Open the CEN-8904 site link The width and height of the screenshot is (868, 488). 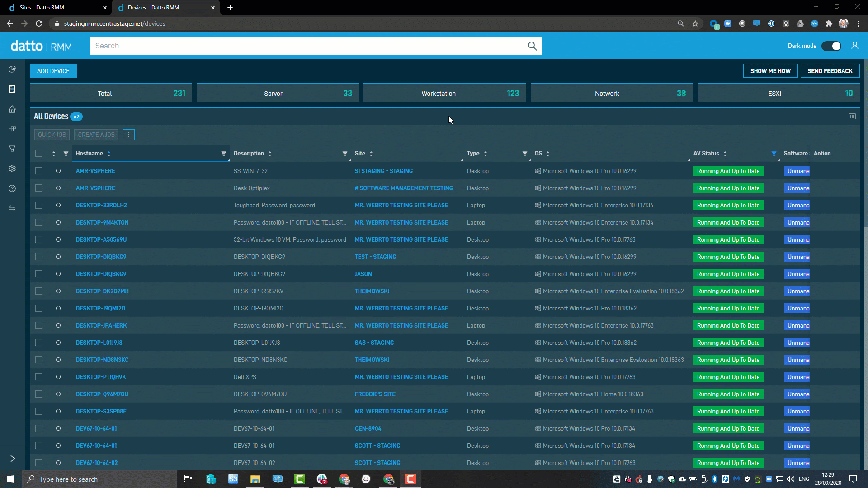tap(368, 428)
